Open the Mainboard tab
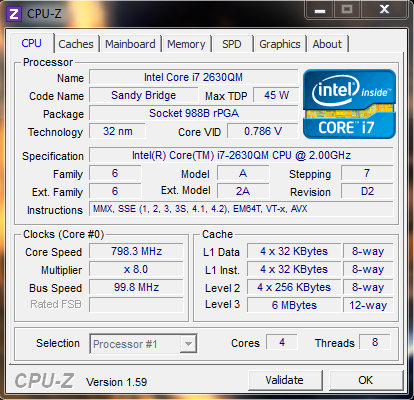414x400 pixels. [x=130, y=44]
